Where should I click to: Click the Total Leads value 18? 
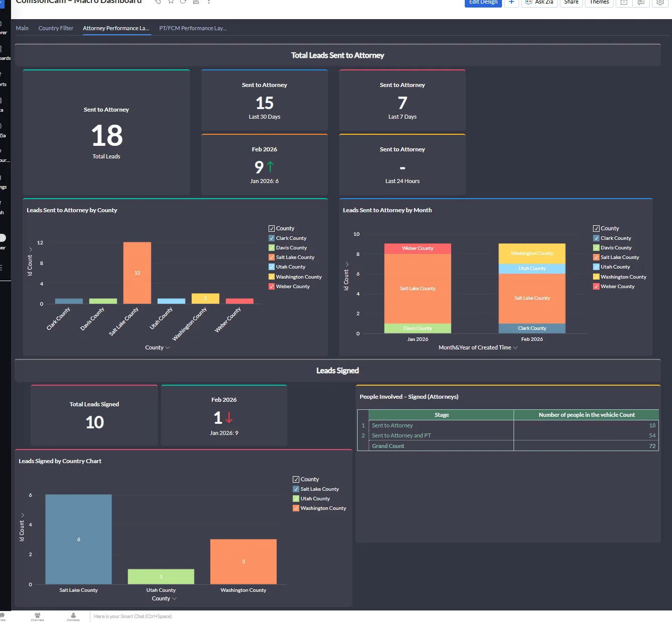107,136
